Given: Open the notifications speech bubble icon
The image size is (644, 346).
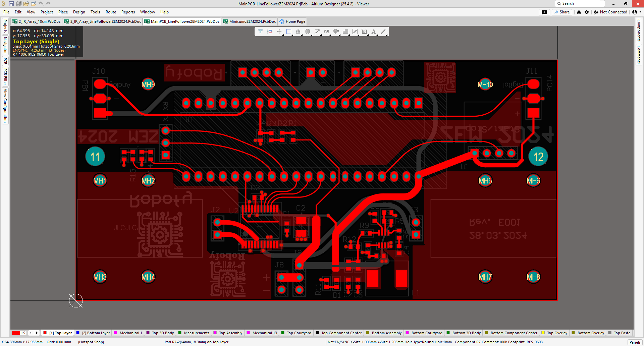Looking at the screenshot, I should (544, 12).
